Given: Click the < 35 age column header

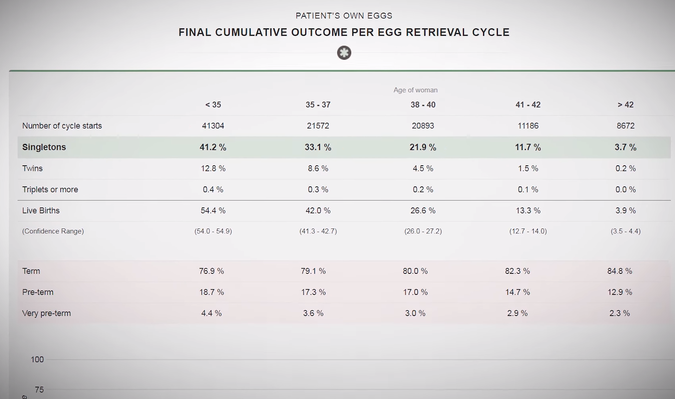Looking at the screenshot, I should tap(213, 105).
